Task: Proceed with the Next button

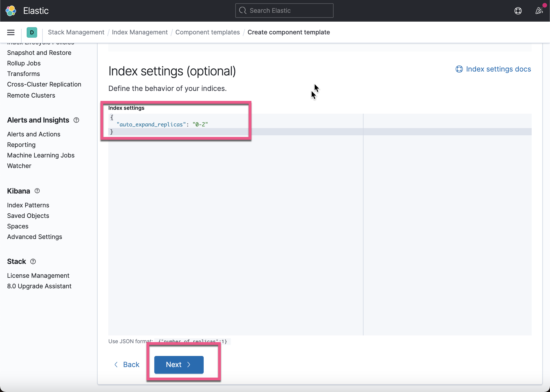Action: [178, 365]
